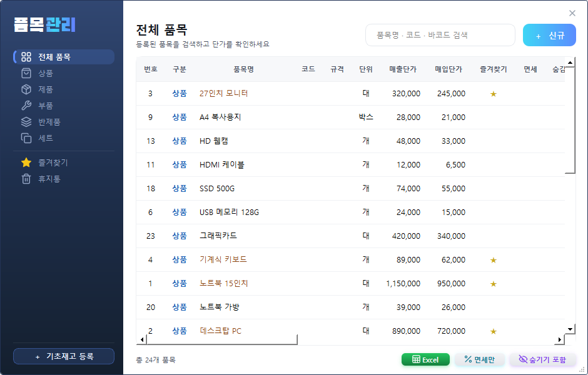Focus the 품목명·코드·바코드 검색 field
This screenshot has height=375, width=588.
coord(440,35)
